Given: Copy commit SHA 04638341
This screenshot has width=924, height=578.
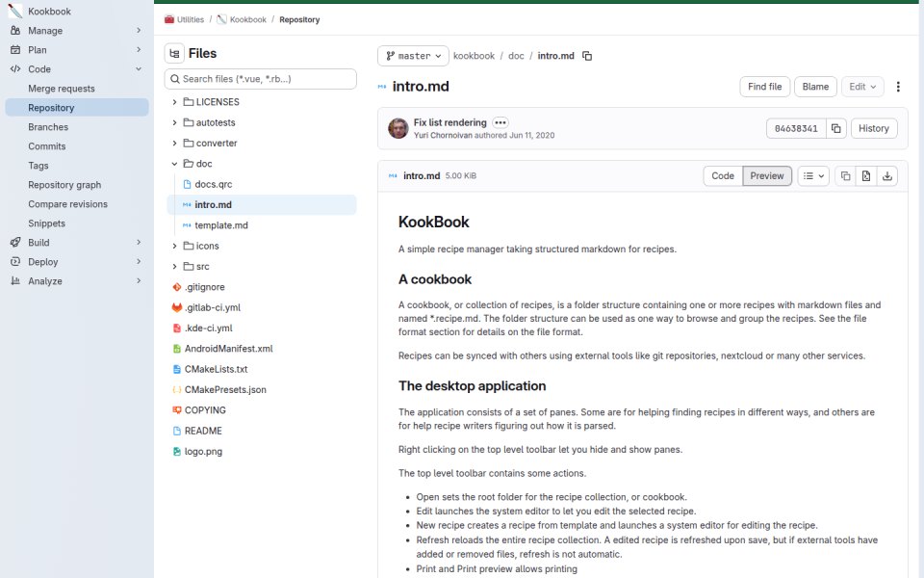Looking at the screenshot, I should [x=835, y=128].
